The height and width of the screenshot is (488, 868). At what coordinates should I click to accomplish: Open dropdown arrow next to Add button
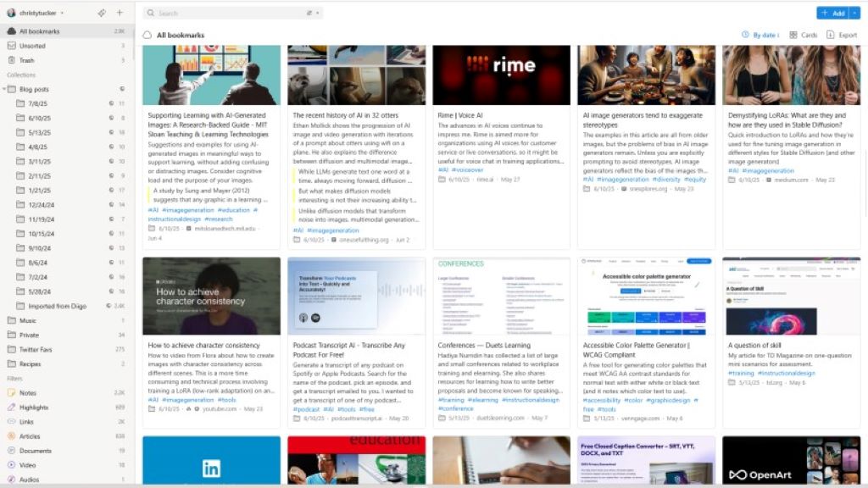pos(855,14)
